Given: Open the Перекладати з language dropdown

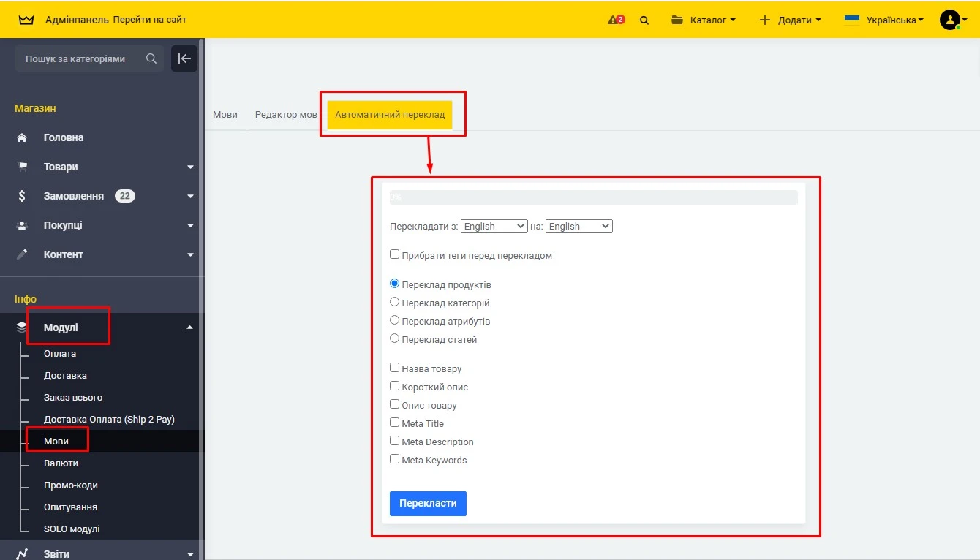Looking at the screenshot, I should pos(494,226).
